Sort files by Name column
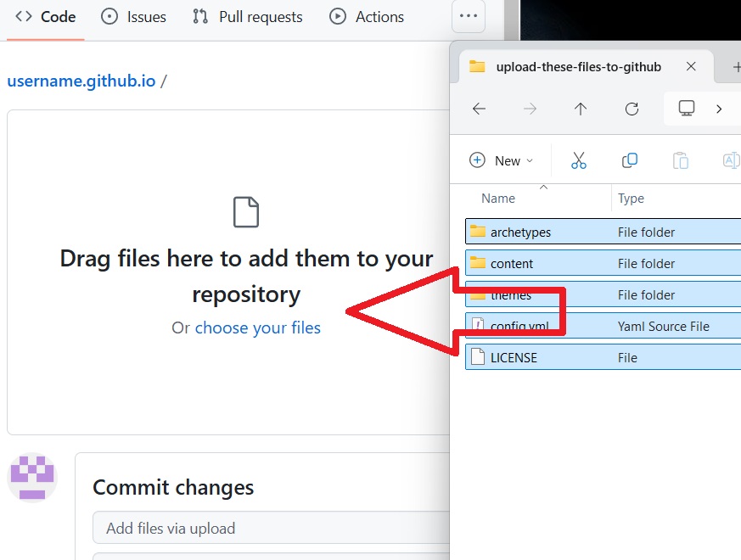 click(498, 199)
